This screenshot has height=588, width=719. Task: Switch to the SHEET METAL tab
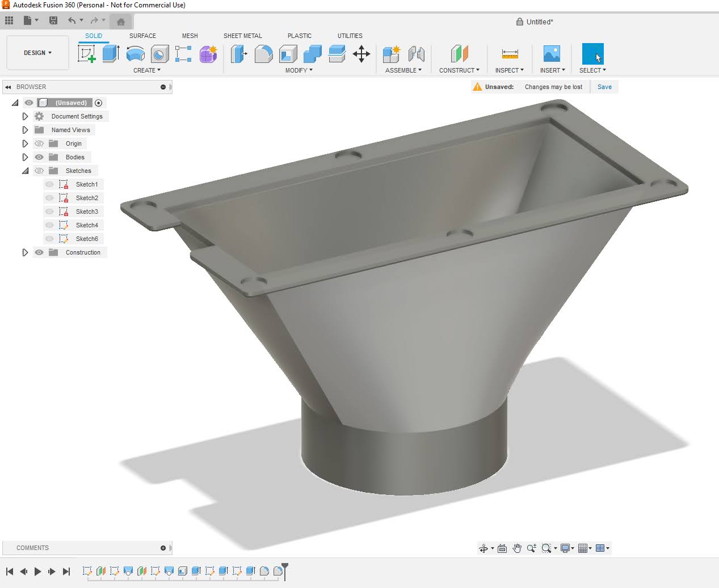click(x=243, y=36)
